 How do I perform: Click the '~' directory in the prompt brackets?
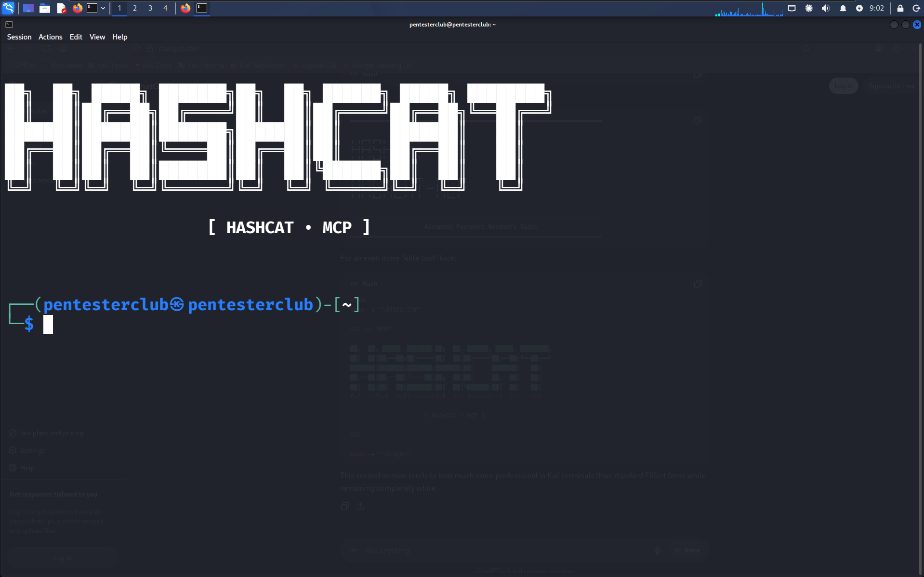tap(347, 304)
